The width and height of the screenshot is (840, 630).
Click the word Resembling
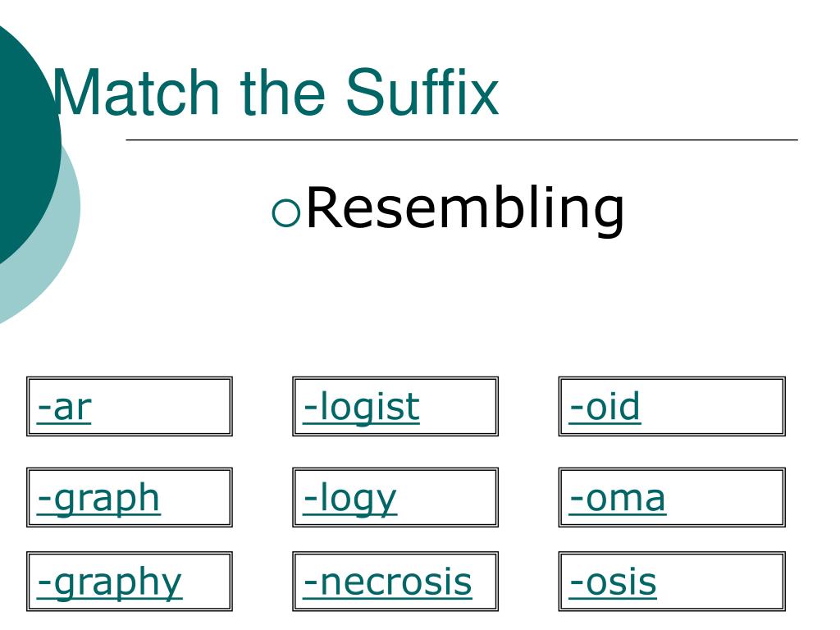pos(465,209)
